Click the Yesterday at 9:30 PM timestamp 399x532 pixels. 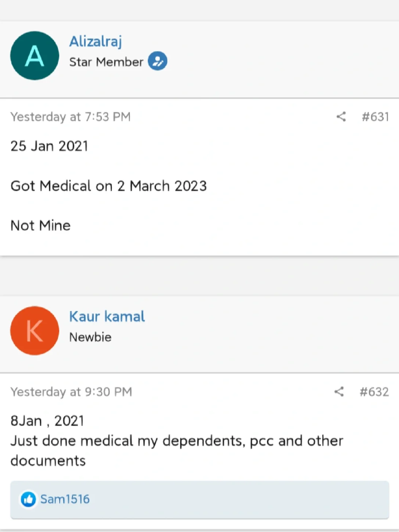(x=71, y=392)
